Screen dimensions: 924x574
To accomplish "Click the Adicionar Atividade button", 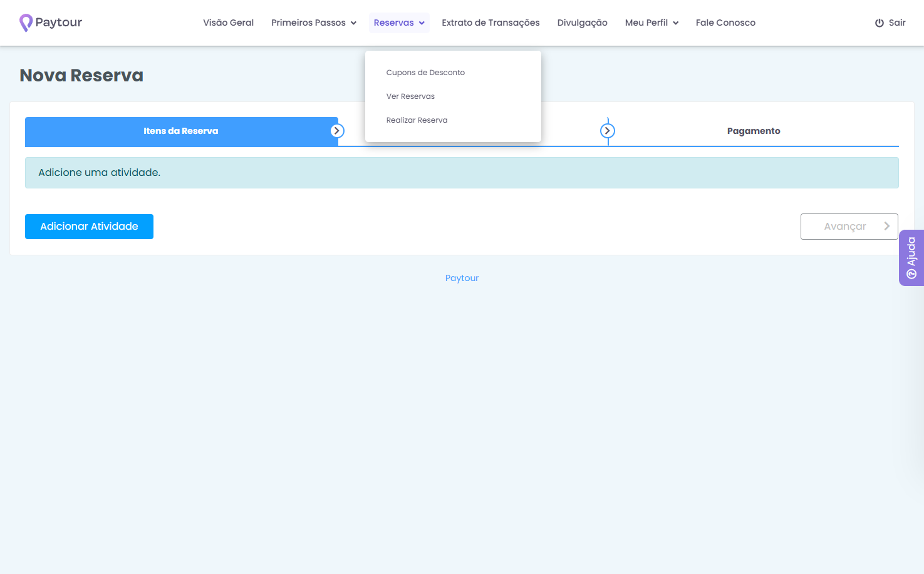I will tap(89, 227).
